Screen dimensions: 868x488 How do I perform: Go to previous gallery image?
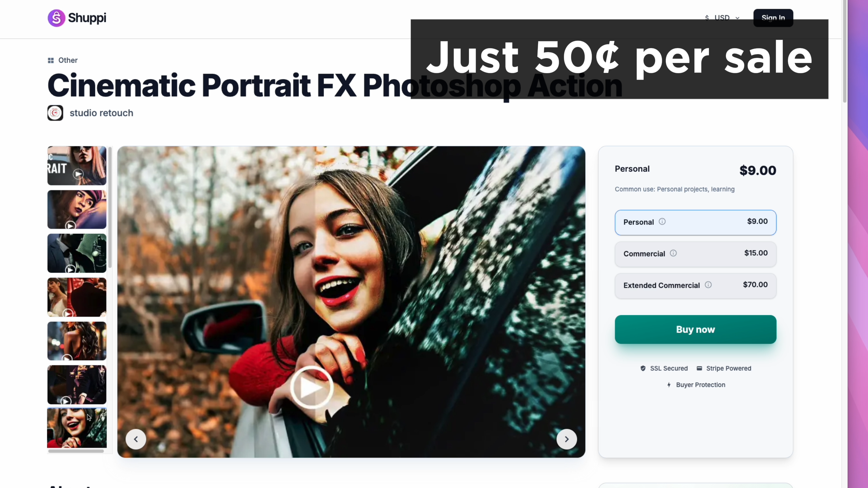[x=136, y=439]
